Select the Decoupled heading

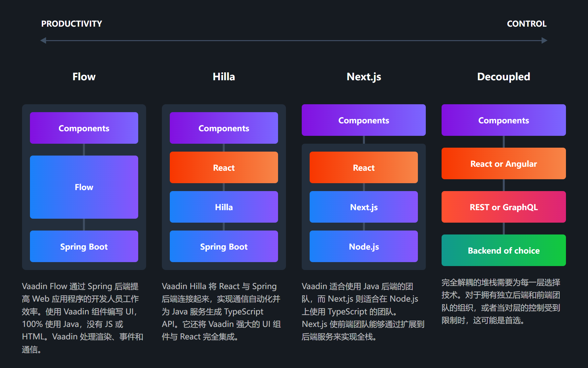pyautogui.click(x=503, y=76)
